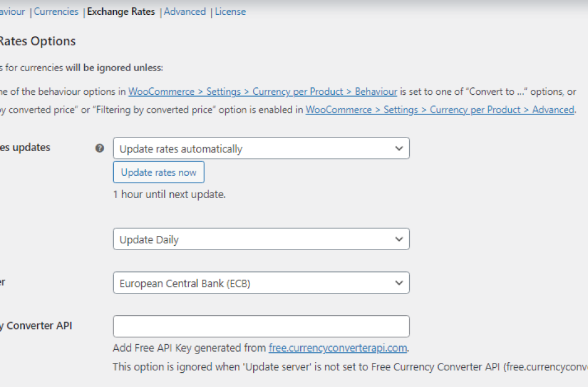588x387 pixels.
Task: Open the update server dropdown showing ECB
Action: 260,282
